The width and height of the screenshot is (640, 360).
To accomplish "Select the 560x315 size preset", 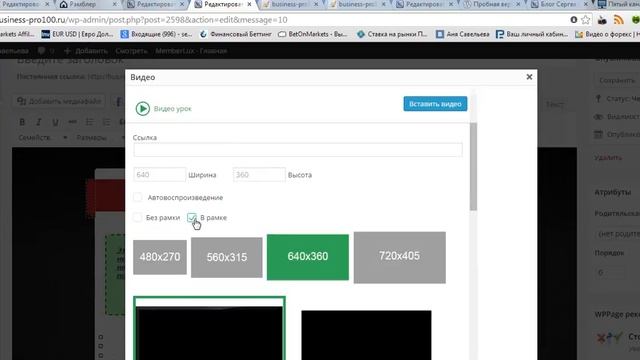I will coord(227,258).
